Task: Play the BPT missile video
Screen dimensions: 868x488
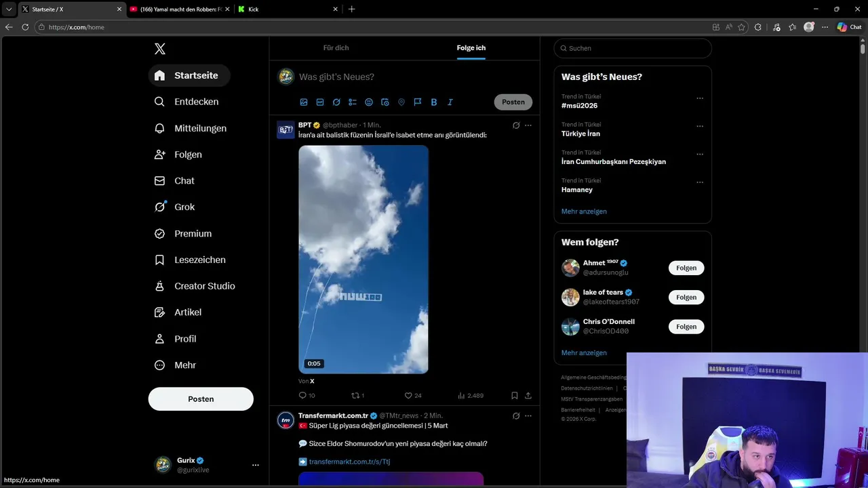Action: 363,260
